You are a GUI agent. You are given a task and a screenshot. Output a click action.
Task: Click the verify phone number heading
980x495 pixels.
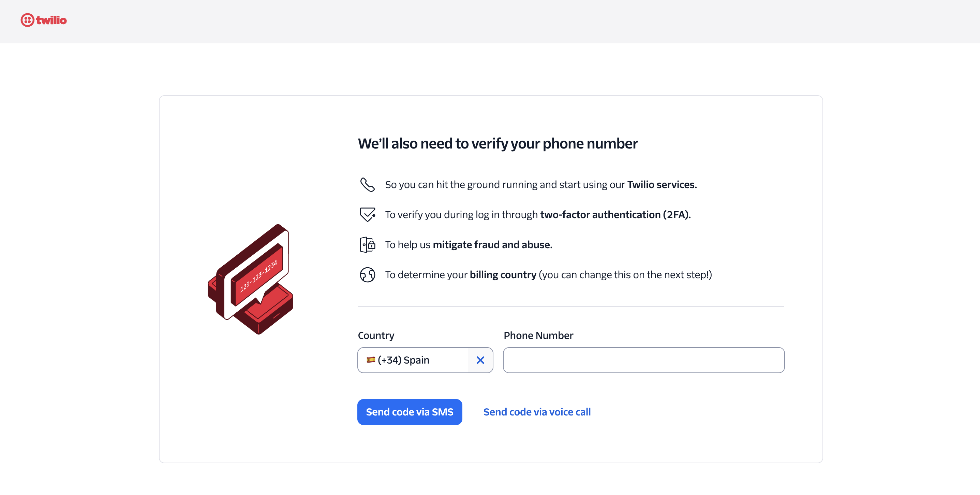tap(498, 143)
